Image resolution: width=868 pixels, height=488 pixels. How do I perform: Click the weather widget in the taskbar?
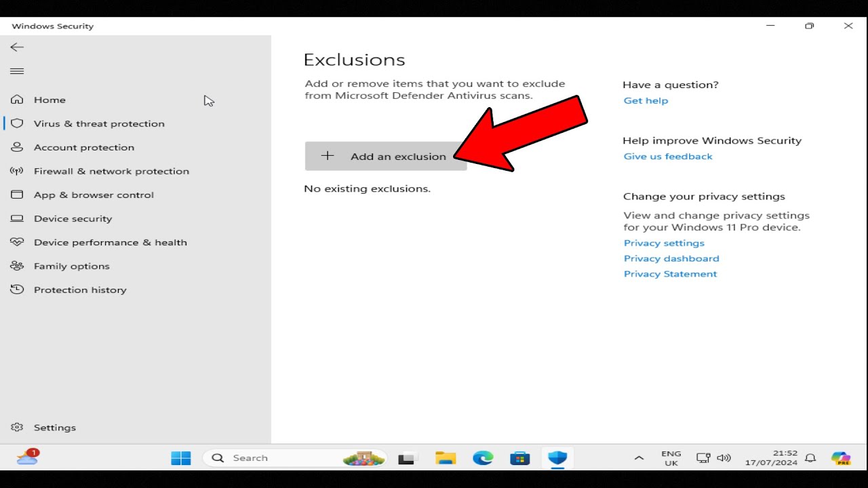pyautogui.click(x=27, y=457)
